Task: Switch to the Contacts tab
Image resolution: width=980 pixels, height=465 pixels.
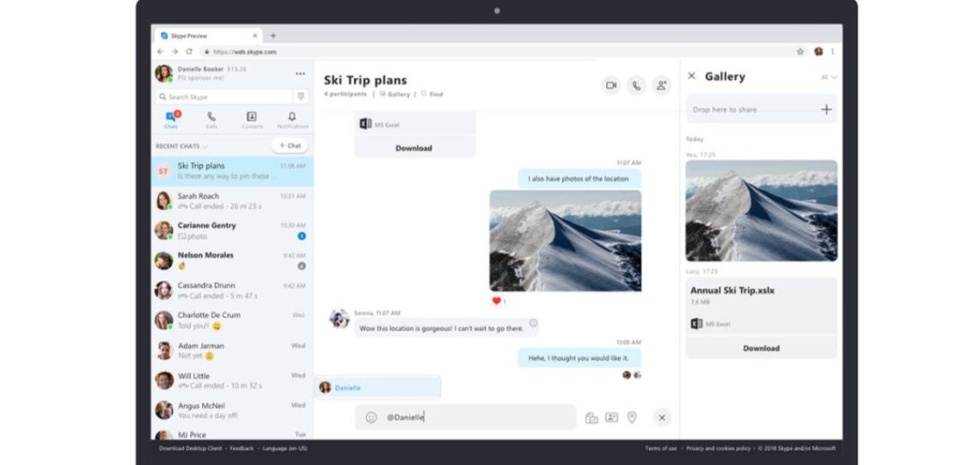Action: pyautogui.click(x=252, y=119)
